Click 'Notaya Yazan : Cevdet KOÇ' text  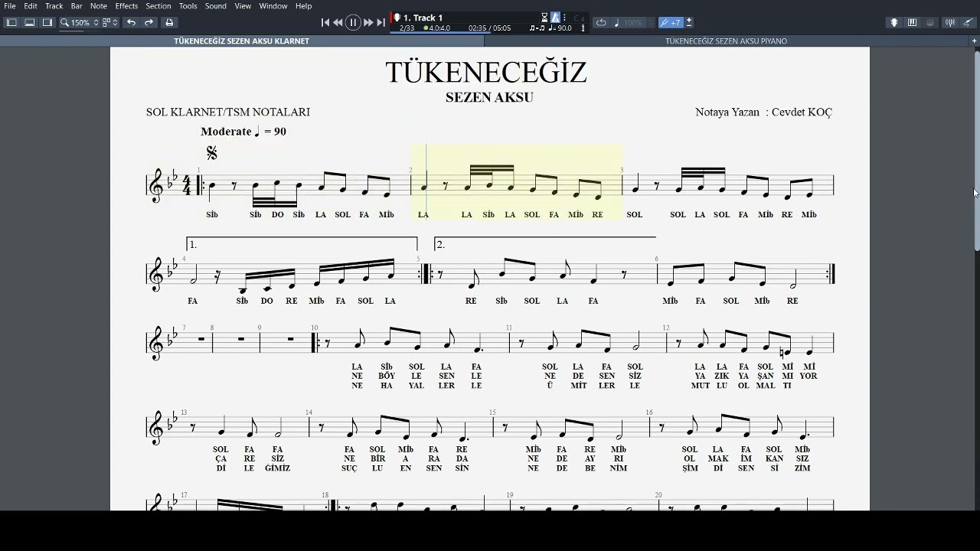pos(763,112)
